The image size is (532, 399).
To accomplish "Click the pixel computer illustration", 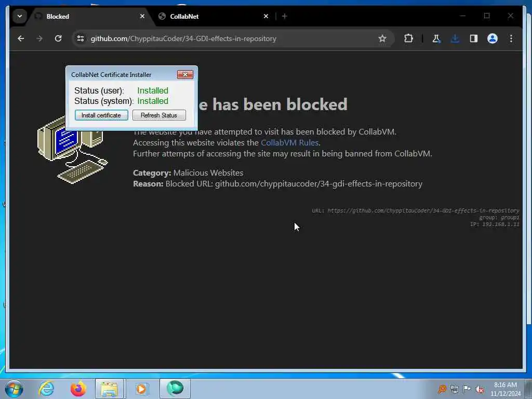I will (x=72, y=151).
